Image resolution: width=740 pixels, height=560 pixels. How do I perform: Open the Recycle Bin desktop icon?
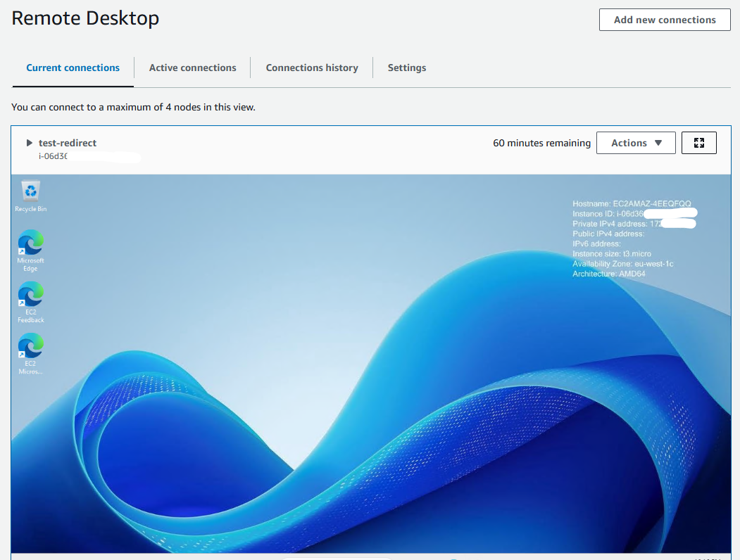pos(30,193)
